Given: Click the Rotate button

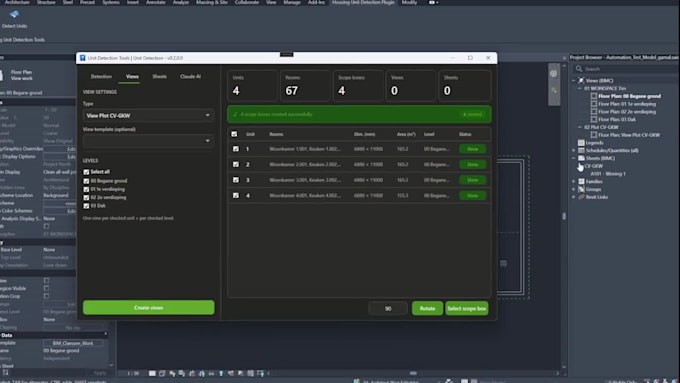Looking at the screenshot, I should click(x=427, y=308).
